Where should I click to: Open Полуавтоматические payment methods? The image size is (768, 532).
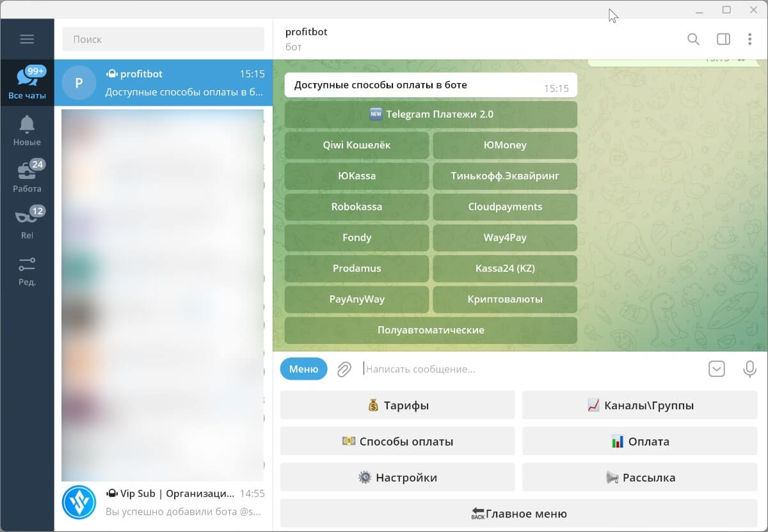pos(431,330)
